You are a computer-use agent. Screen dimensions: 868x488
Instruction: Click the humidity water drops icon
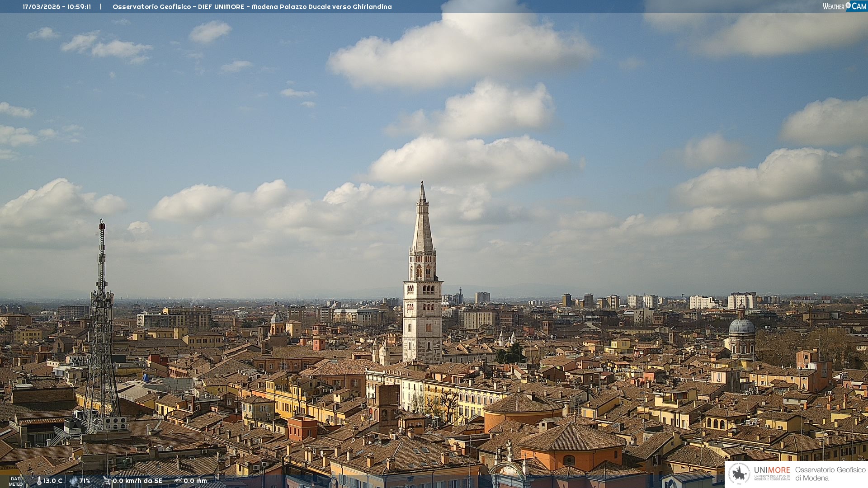click(x=73, y=481)
